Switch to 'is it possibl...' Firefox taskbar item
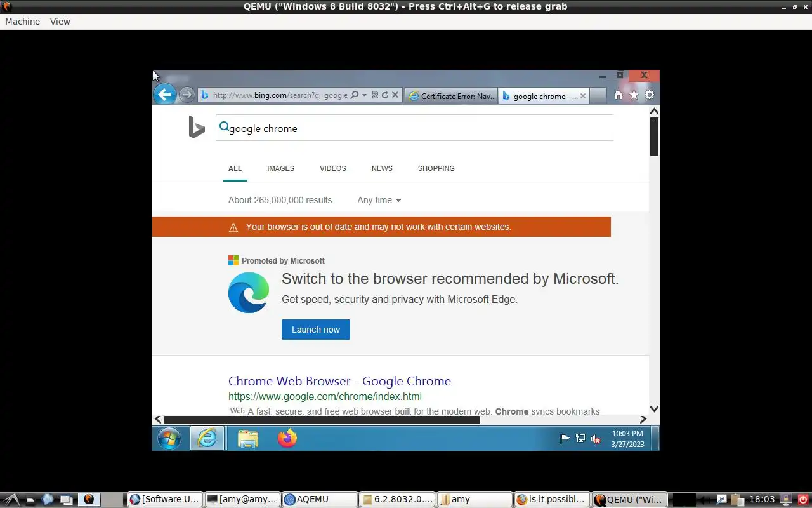This screenshot has height=508, width=812. pyautogui.click(x=551, y=500)
